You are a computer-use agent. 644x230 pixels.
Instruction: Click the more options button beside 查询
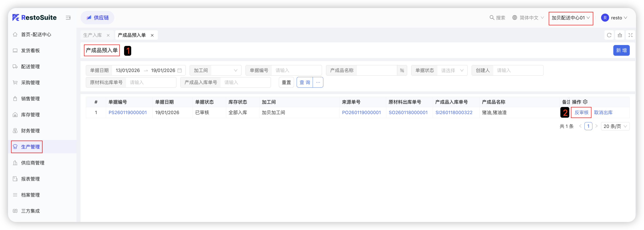(318, 82)
